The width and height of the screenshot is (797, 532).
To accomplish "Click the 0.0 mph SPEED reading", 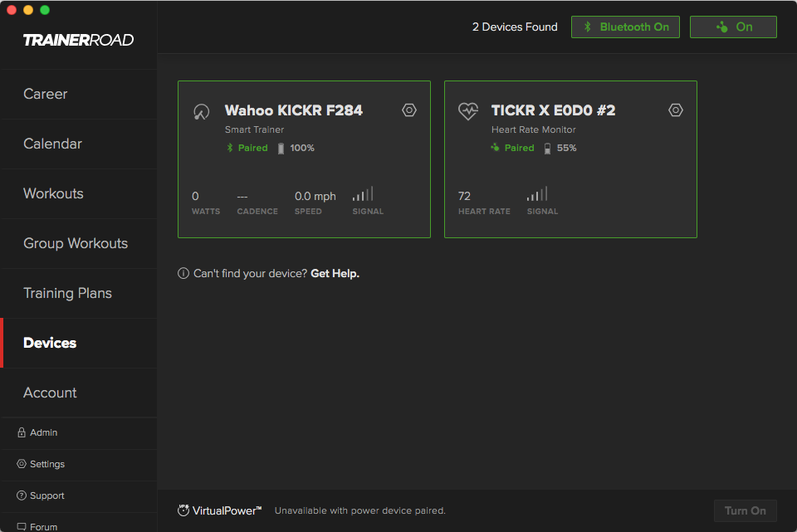I will coord(315,203).
